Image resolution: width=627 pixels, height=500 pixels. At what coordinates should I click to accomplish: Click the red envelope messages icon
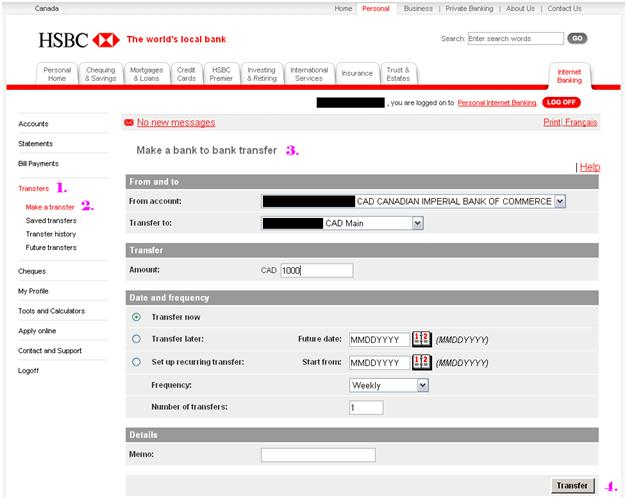(x=129, y=122)
